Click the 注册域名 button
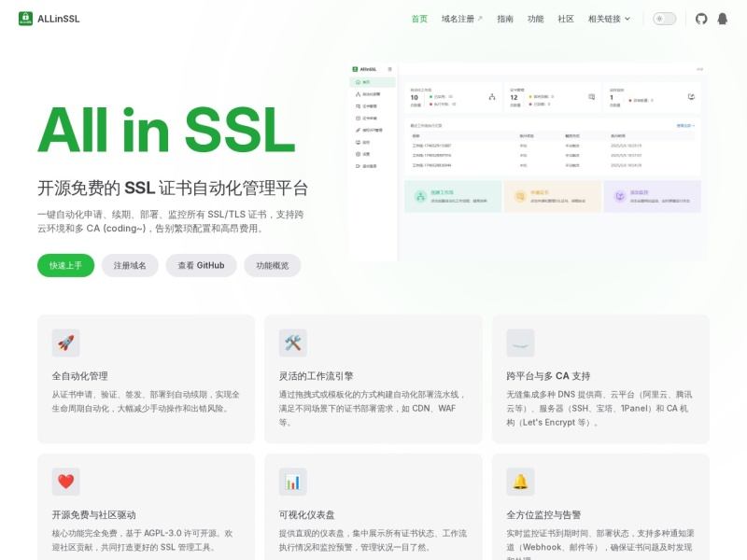This screenshot has width=747, height=560. click(x=130, y=265)
